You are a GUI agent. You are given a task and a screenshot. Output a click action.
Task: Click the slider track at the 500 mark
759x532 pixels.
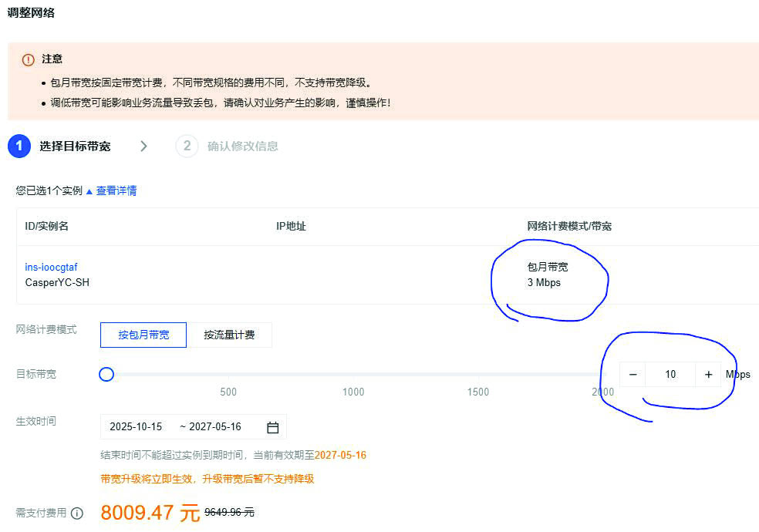pyautogui.click(x=228, y=375)
